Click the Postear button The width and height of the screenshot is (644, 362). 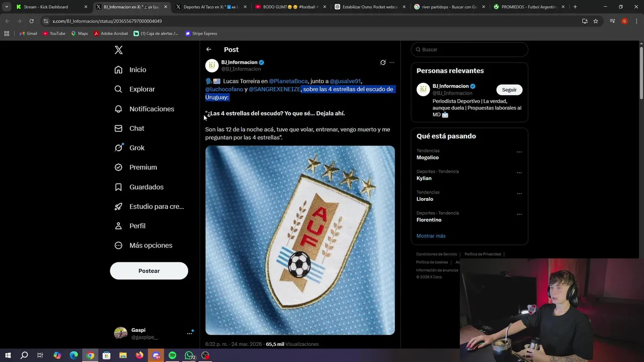coord(149,270)
